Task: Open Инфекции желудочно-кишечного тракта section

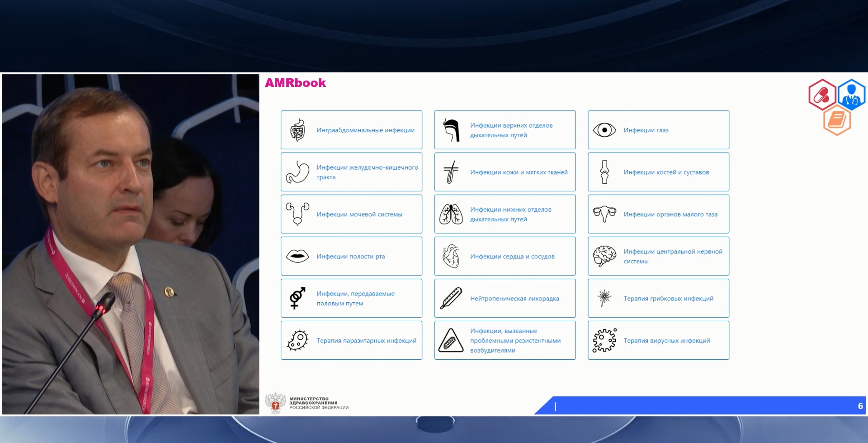Action: pos(351,172)
